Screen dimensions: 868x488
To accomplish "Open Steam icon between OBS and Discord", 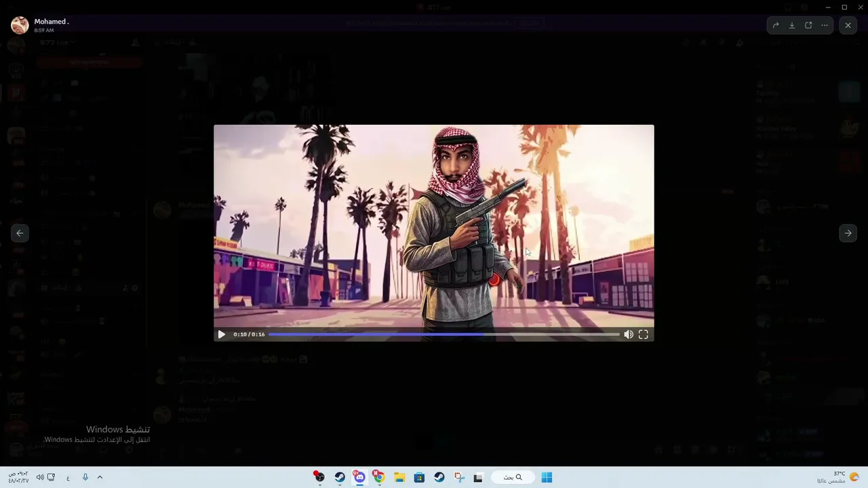I will pos(340,477).
